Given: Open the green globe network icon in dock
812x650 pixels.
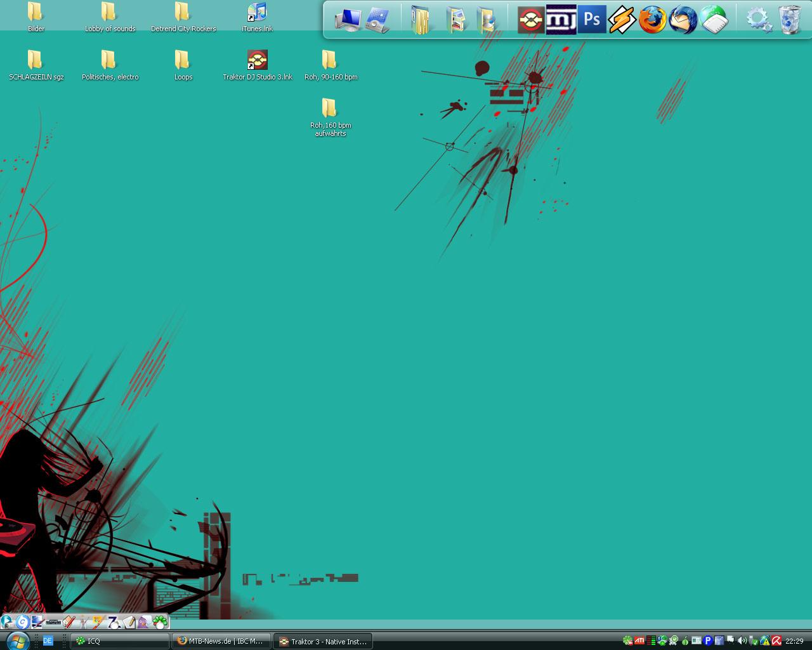Looking at the screenshot, I should click(714, 20).
